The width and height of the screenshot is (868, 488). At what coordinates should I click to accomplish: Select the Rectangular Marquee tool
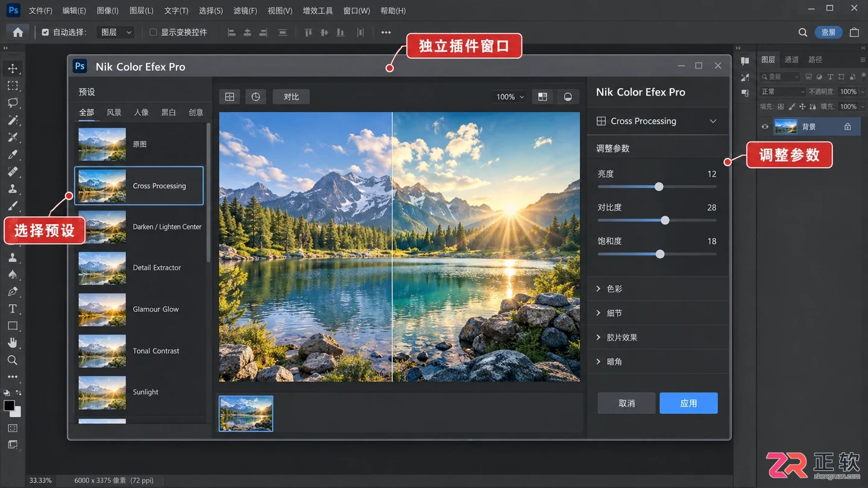(x=13, y=86)
